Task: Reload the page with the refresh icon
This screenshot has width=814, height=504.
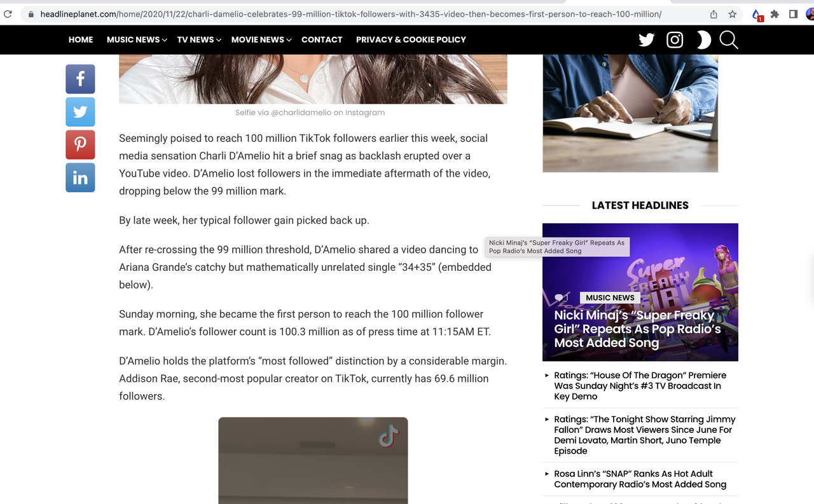Action: (x=8, y=14)
